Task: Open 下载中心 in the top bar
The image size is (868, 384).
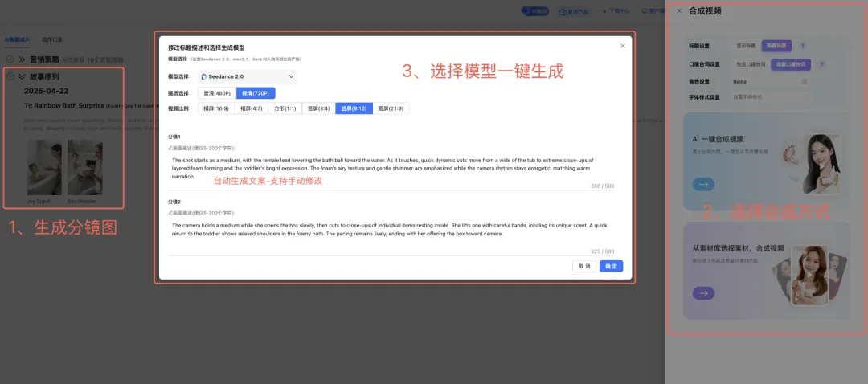Action: coord(616,11)
